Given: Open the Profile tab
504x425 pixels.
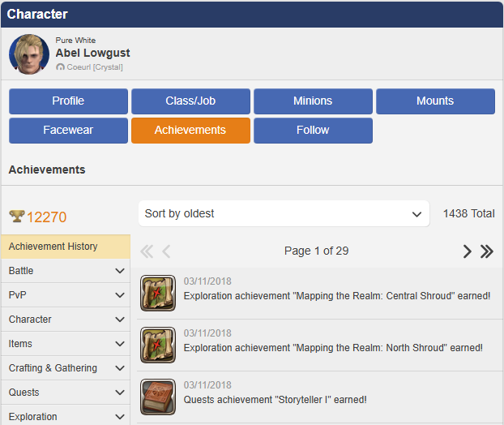Looking at the screenshot, I should (x=68, y=101).
